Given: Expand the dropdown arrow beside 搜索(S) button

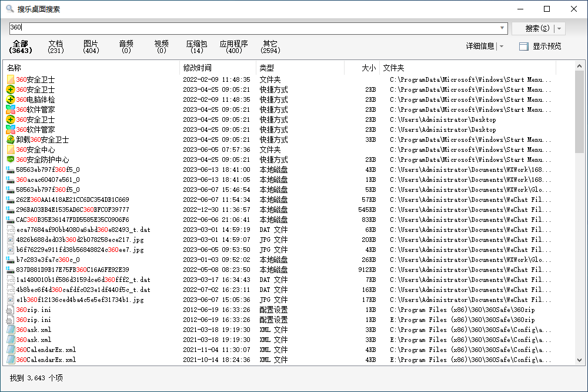Looking at the screenshot, I should coord(559,28).
